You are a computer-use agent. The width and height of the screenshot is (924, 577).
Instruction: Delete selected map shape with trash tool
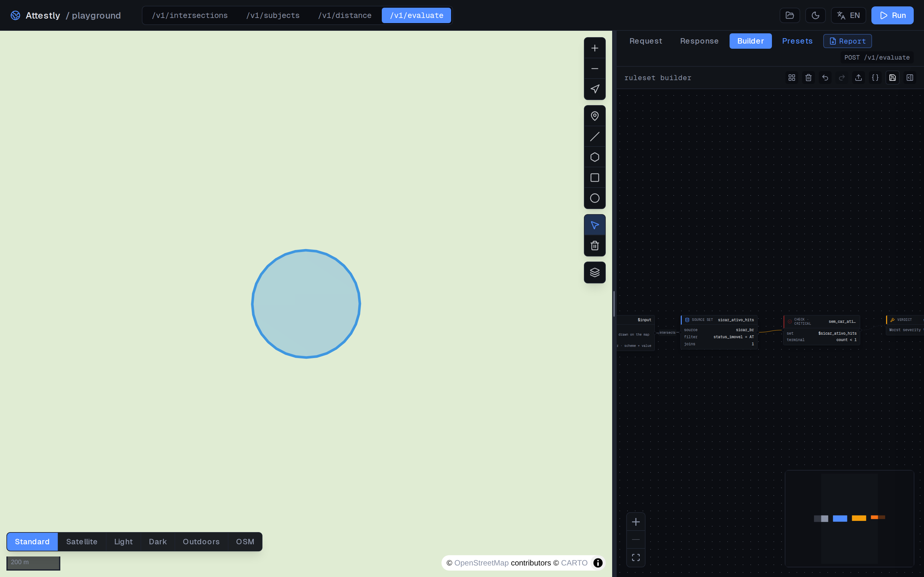tap(595, 245)
